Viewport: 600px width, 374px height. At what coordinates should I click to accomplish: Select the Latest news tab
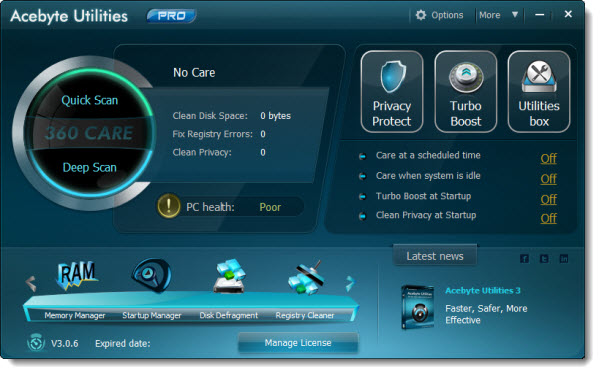[435, 256]
